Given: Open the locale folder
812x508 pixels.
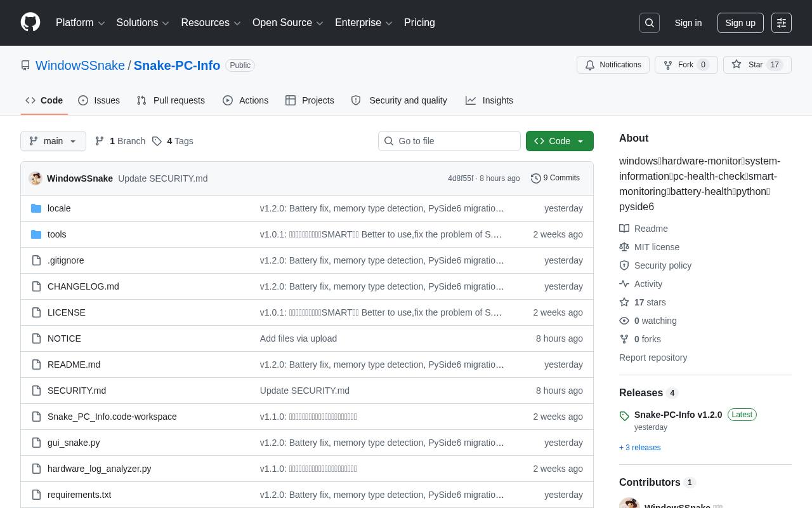Looking at the screenshot, I should coord(59,208).
